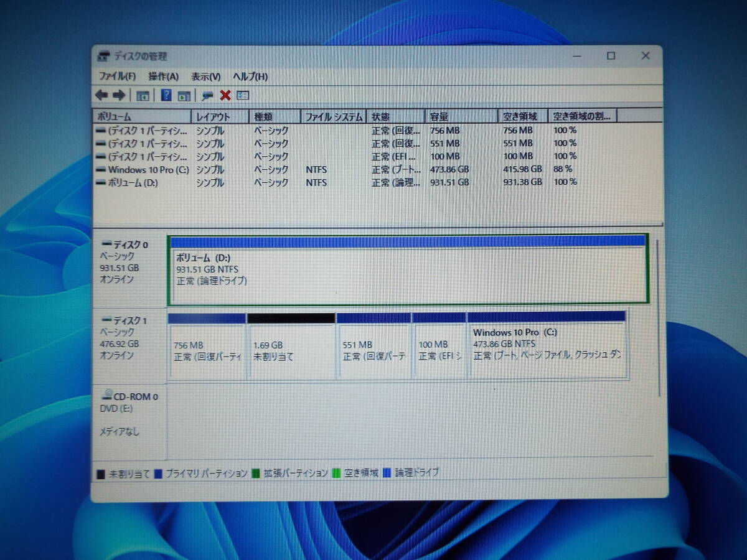747x560 pixels.
Task: Click the 88 % free percentage cell
Action: [x=563, y=169]
